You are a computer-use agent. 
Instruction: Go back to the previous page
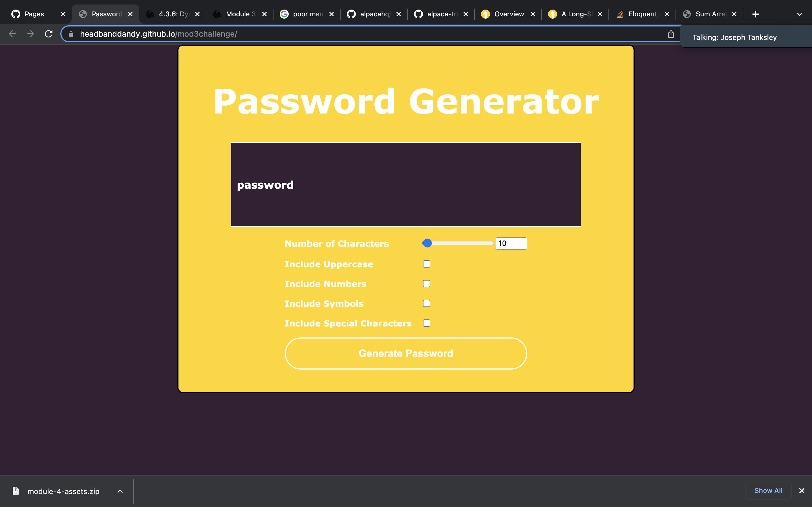pyautogui.click(x=12, y=34)
